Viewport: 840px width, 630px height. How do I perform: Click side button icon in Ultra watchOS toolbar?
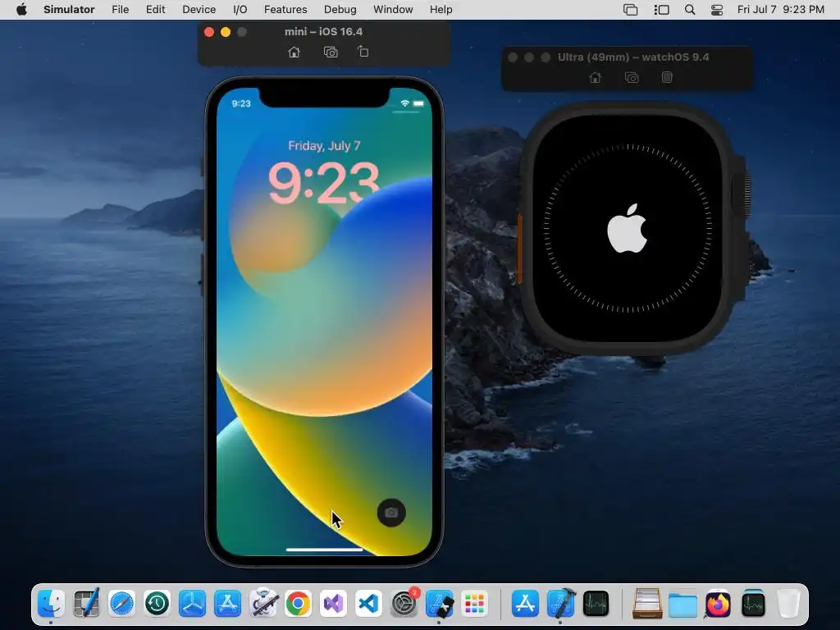[x=666, y=78]
